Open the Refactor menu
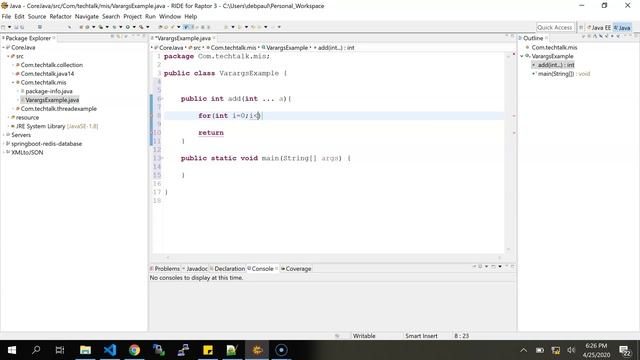This screenshot has width=640, height=360. 60,16
